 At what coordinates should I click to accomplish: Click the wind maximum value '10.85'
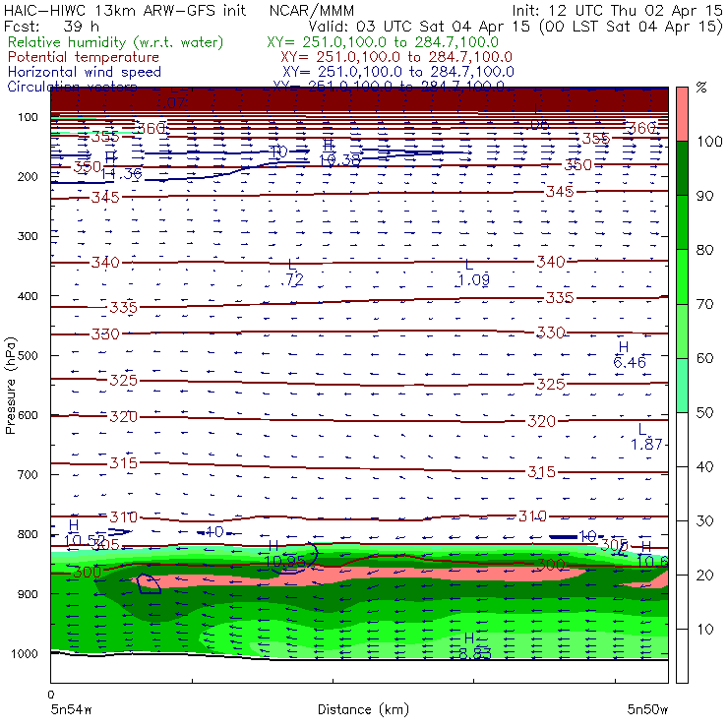click(x=285, y=562)
